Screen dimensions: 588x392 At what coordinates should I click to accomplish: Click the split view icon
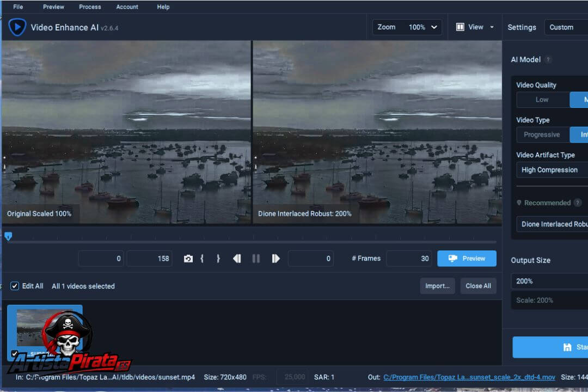click(460, 27)
